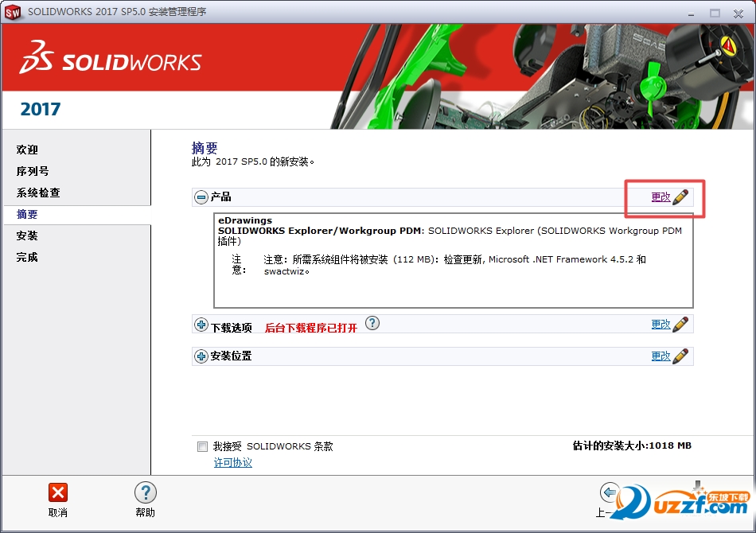Select 系统检查 in the sidebar

tap(38, 193)
